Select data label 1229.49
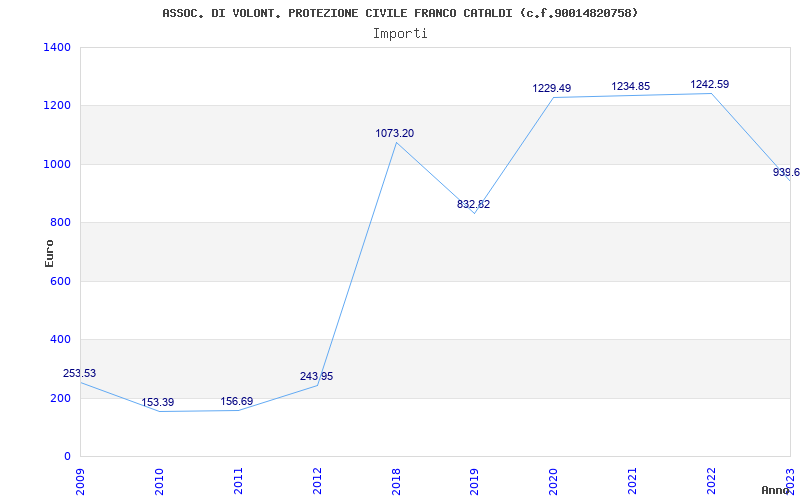 [x=552, y=88]
